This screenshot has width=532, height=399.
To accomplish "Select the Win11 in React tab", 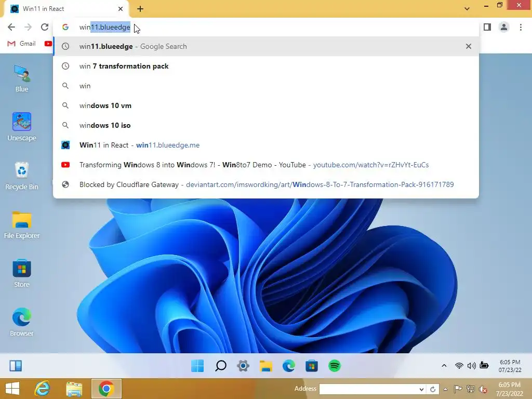I will (x=66, y=9).
